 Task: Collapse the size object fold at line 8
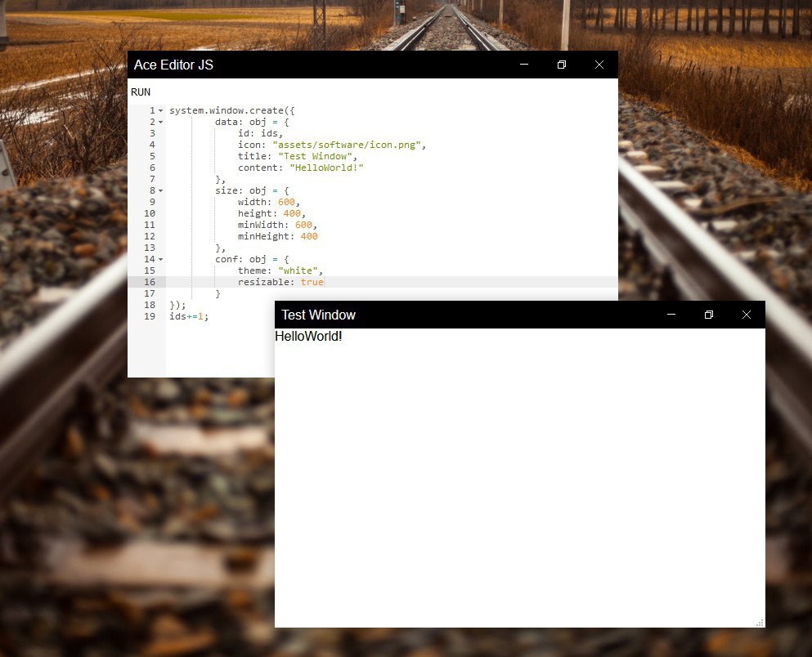[x=160, y=191]
